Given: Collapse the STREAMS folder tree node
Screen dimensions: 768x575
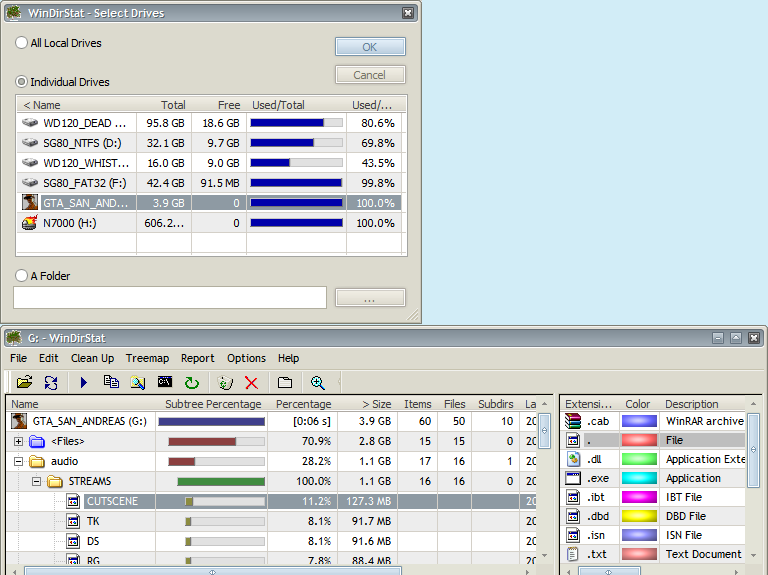Looking at the screenshot, I should (x=36, y=481).
